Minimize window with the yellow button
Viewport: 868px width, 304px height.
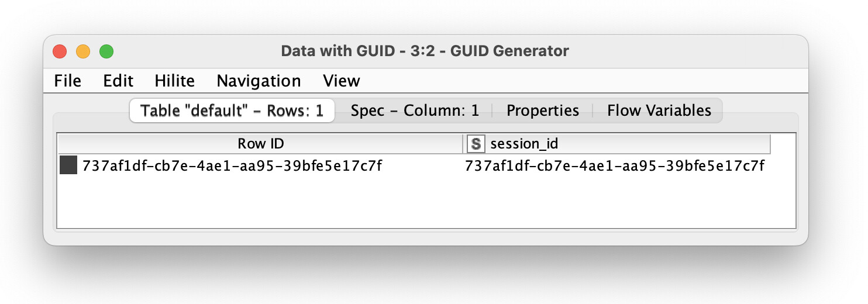[83, 51]
